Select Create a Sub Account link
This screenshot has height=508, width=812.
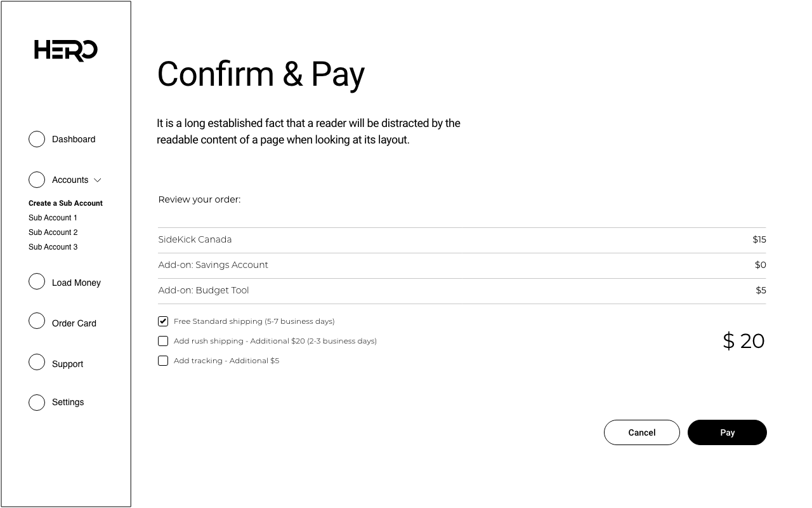click(x=65, y=203)
